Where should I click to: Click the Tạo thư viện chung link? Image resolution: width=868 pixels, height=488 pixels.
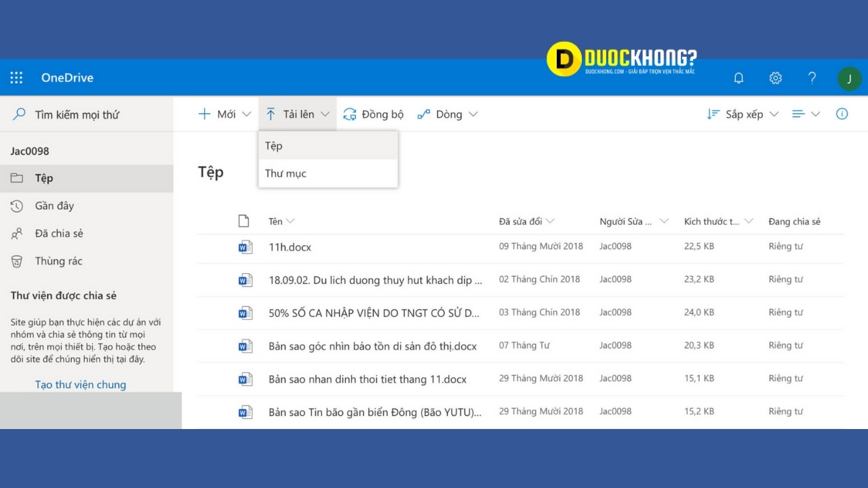(x=81, y=384)
